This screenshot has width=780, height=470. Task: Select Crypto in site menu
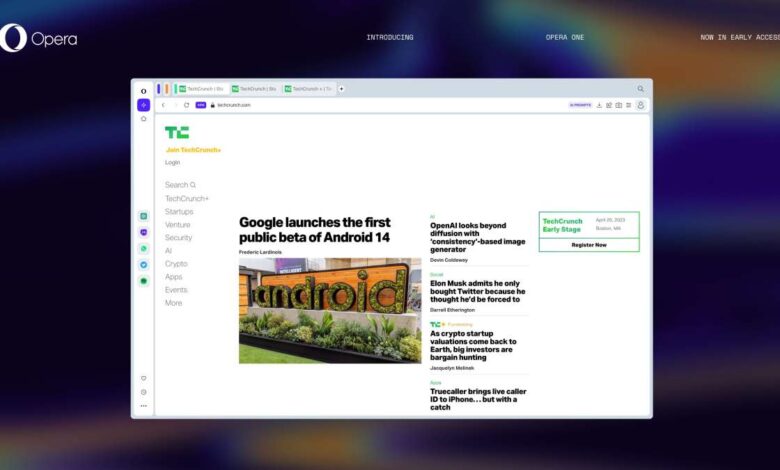click(x=176, y=264)
